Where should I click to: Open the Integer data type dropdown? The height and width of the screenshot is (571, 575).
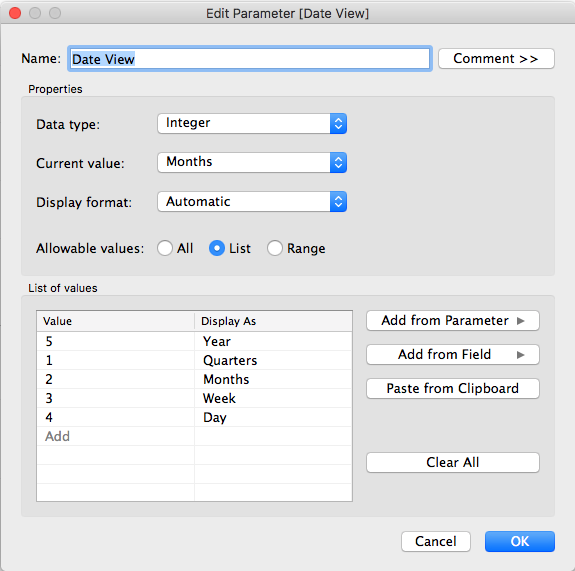pyautogui.click(x=252, y=124)
